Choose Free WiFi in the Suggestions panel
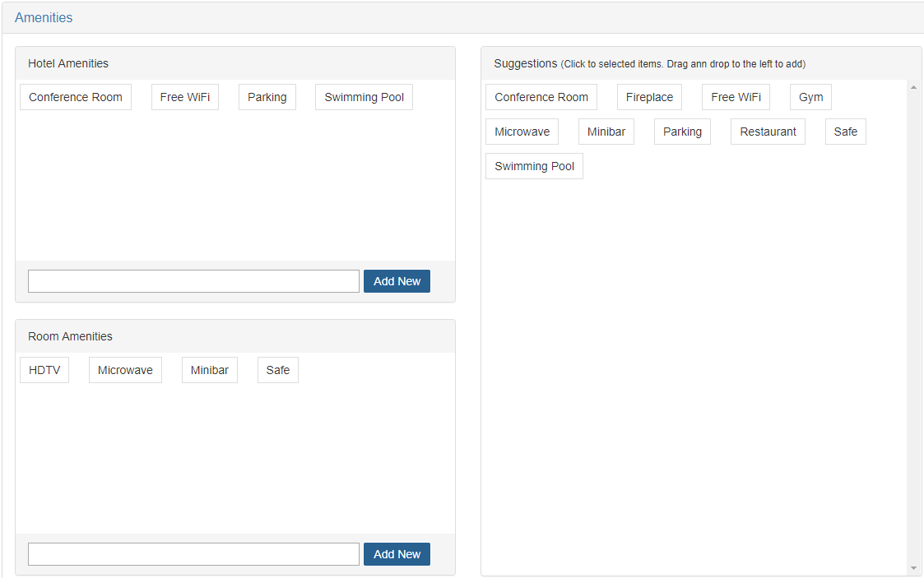Screen dimensions: 924x578 point(736,97)
